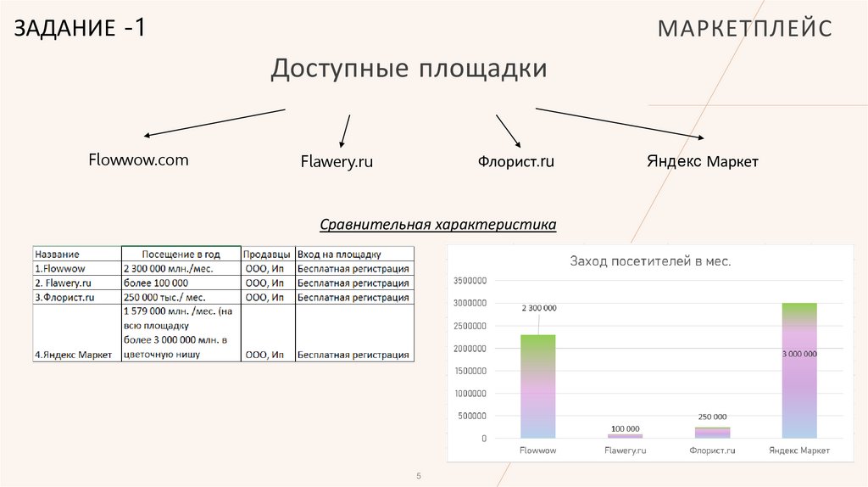Click the small Флорист.ru bar in the chart
Screen dimensions: 868x487
(712, 433)
